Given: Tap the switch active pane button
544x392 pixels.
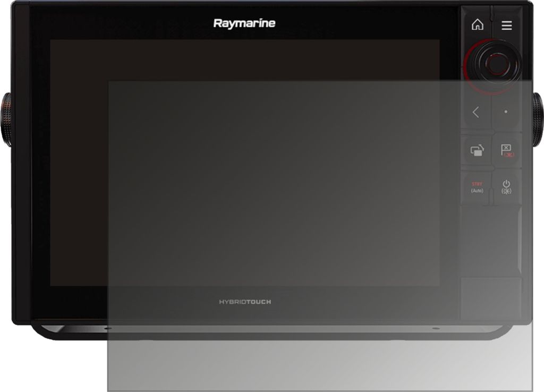Looking at the screenshot, I should [x=477, y=150].
